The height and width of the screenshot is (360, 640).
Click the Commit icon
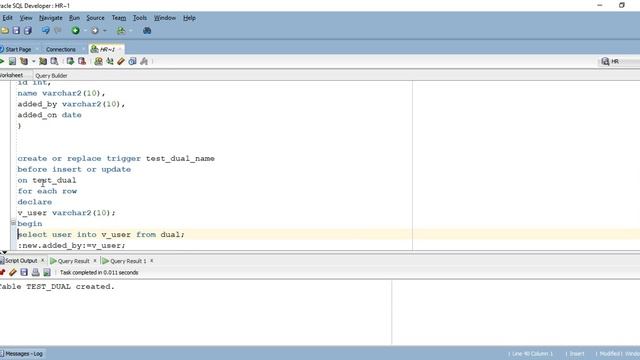[x=70, y=61]
